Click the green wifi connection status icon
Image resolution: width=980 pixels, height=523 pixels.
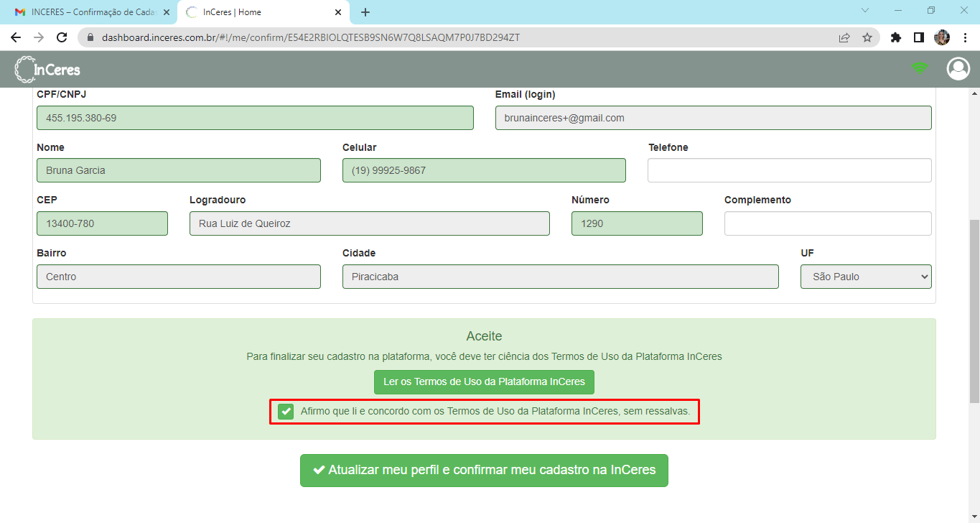click(x=919, y=68)
